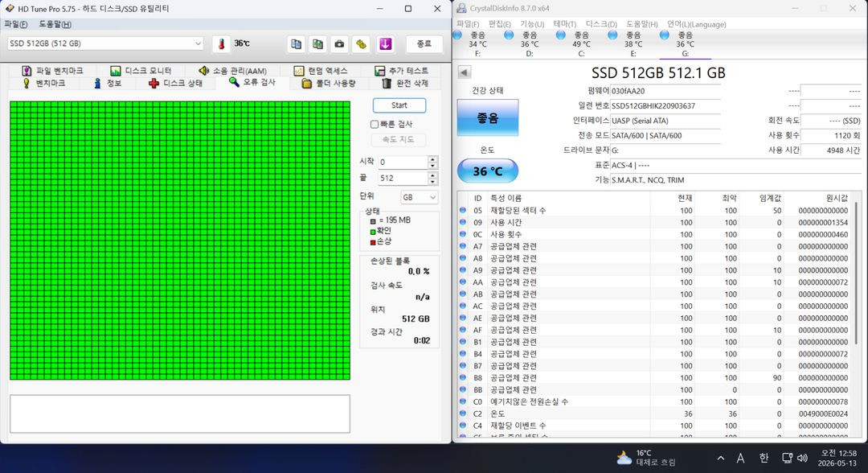Click the thermometer temperature icon in HD Tune
The image size is (868, 473).
tap(222, 43)
